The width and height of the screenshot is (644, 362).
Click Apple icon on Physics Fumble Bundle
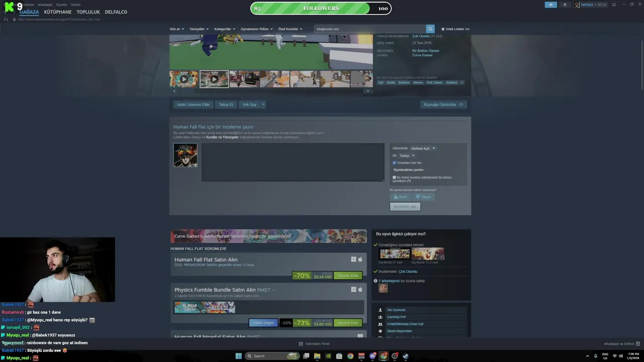[360, 290]
